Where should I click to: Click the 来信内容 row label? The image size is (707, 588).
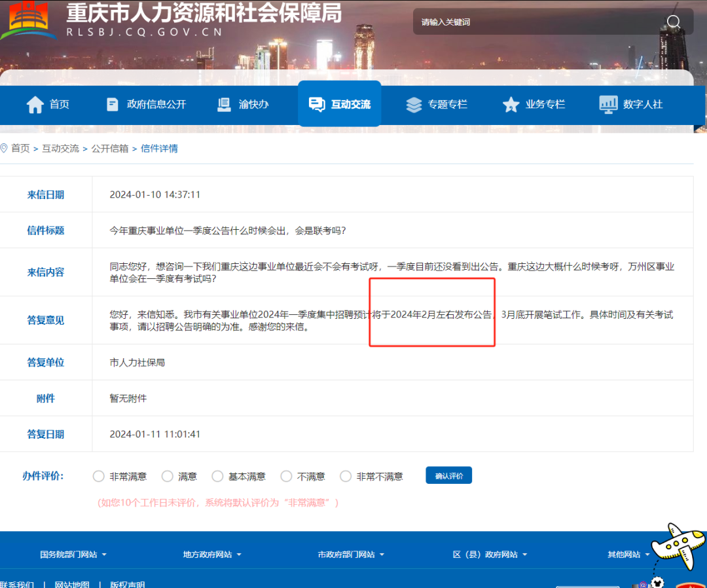click(46, 272)
